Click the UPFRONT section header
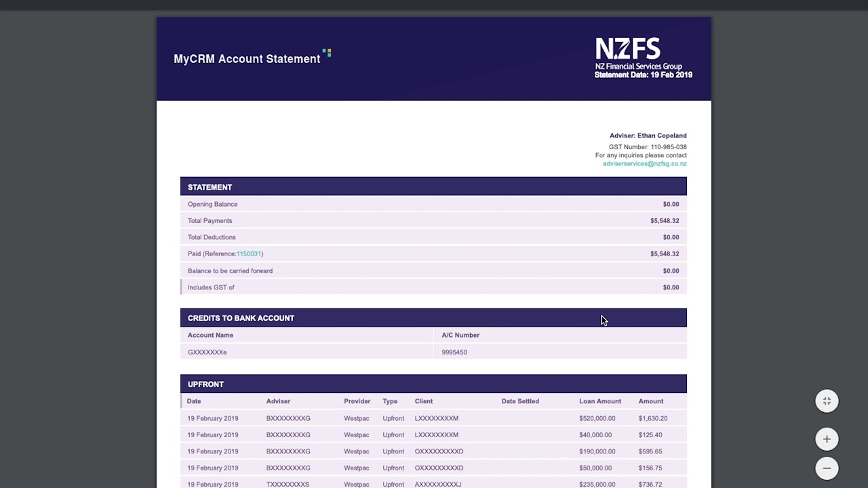 [x=433, y=384]
